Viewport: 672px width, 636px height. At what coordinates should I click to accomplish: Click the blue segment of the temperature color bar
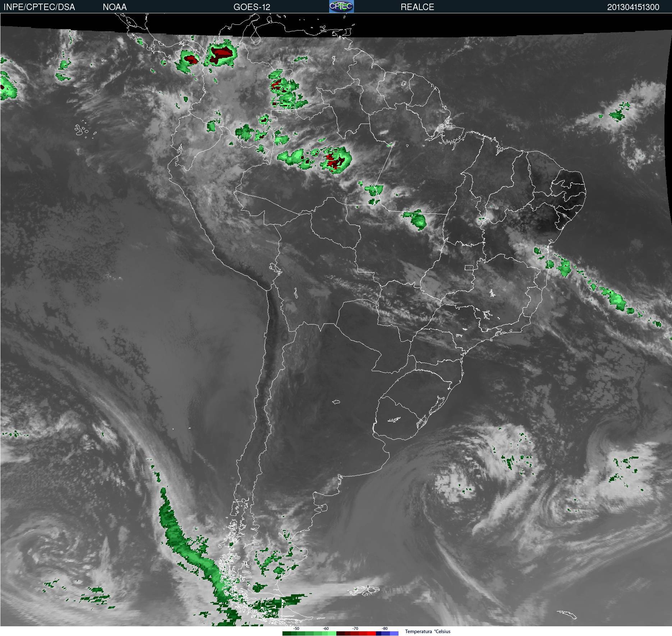[x=387, y=633]
